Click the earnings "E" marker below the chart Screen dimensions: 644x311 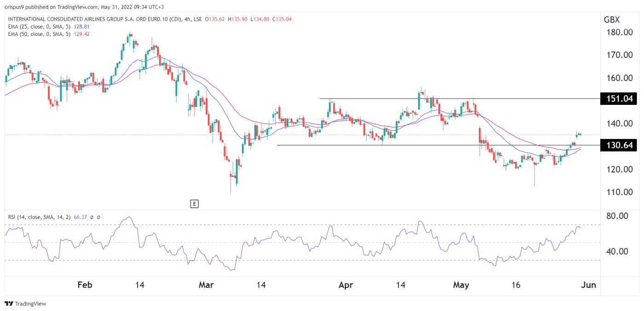[195, 204]
